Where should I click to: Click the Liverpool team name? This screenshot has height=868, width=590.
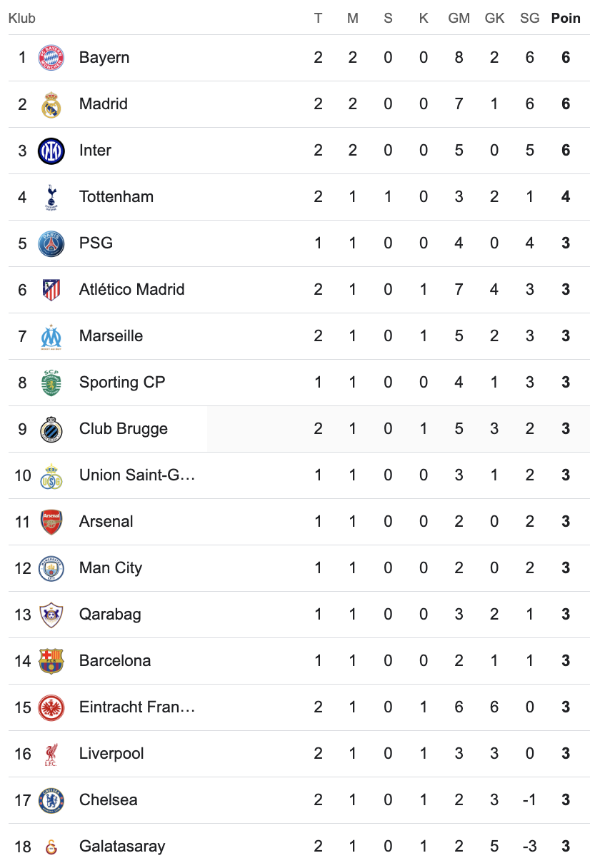tap(111, 754)
